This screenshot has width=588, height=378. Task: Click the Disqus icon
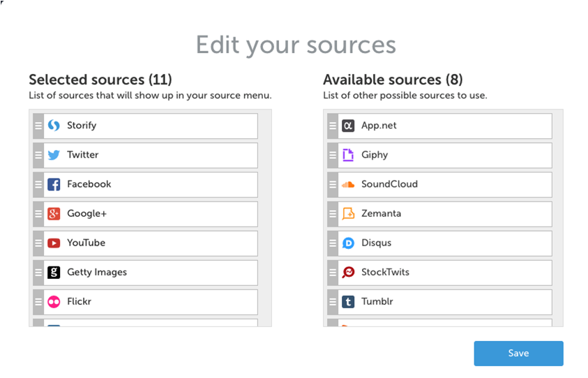[348, 243]
